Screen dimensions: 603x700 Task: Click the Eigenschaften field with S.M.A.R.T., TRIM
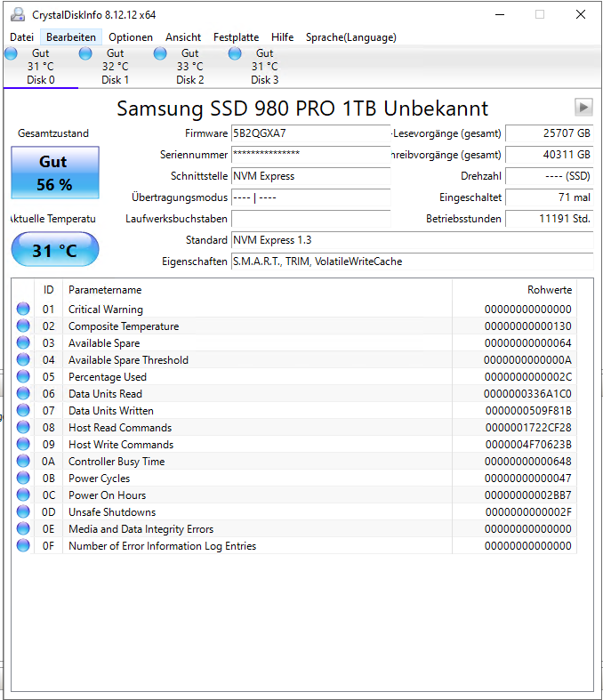point(413,261)
